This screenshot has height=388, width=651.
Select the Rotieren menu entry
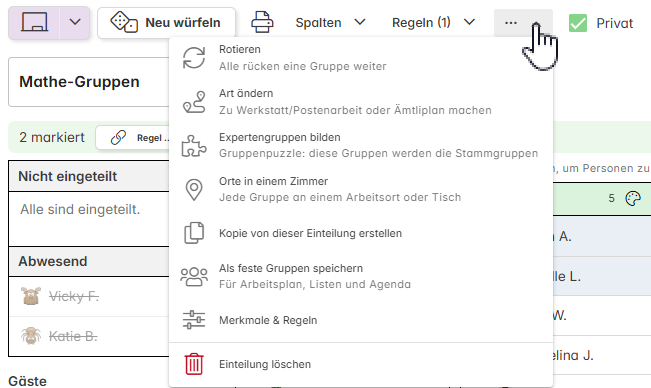[x=361, y=58]
